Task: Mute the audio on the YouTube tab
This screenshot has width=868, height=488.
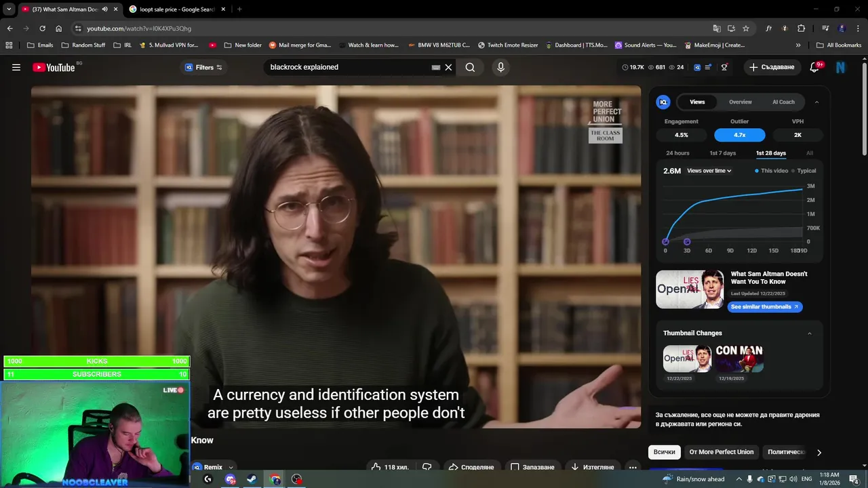Action: click(104, 9)
